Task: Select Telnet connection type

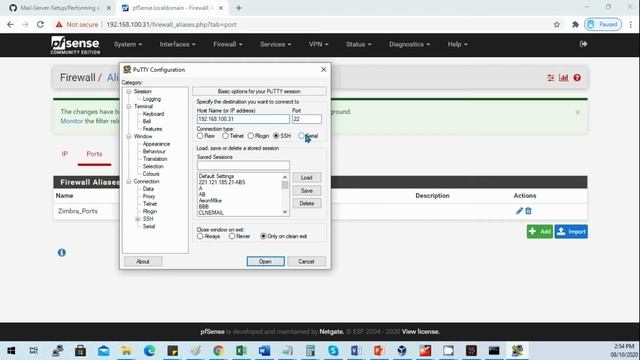Action: pos(225,136)
